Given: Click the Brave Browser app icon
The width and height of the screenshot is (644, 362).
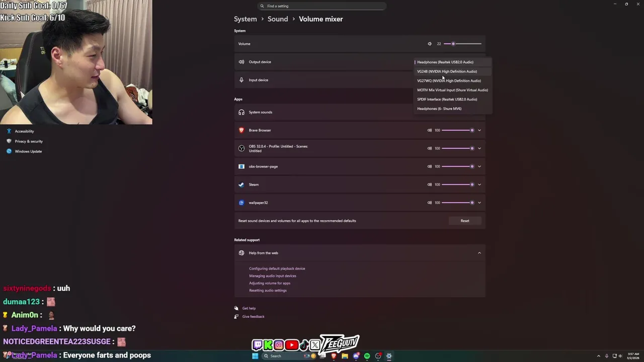Looking at the screenshot, I should coord(242,130).
